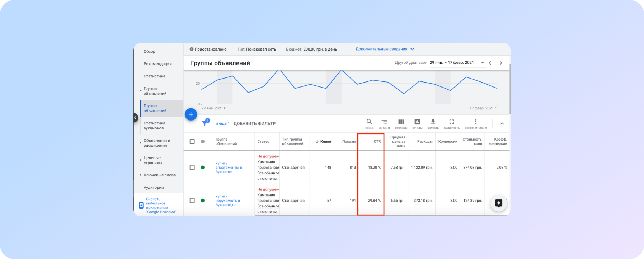Viewport: 644px width, 259px height.
Task: Click the status dot column header icon
Action: 203,142
